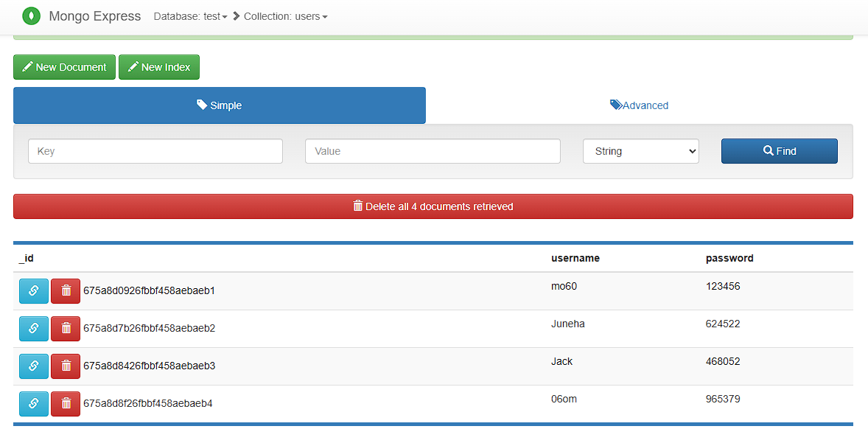Delete the Juneha document with trash icon

tap(66, 328)
